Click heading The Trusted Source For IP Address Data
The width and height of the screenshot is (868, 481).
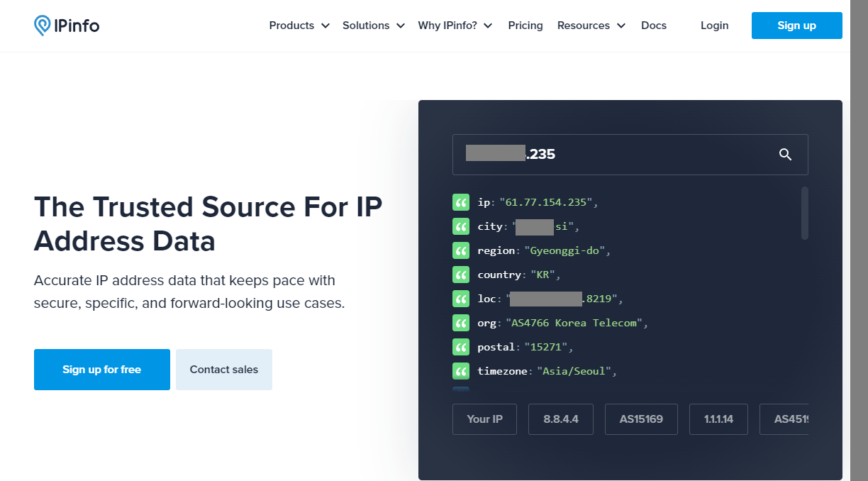point(208,224)
